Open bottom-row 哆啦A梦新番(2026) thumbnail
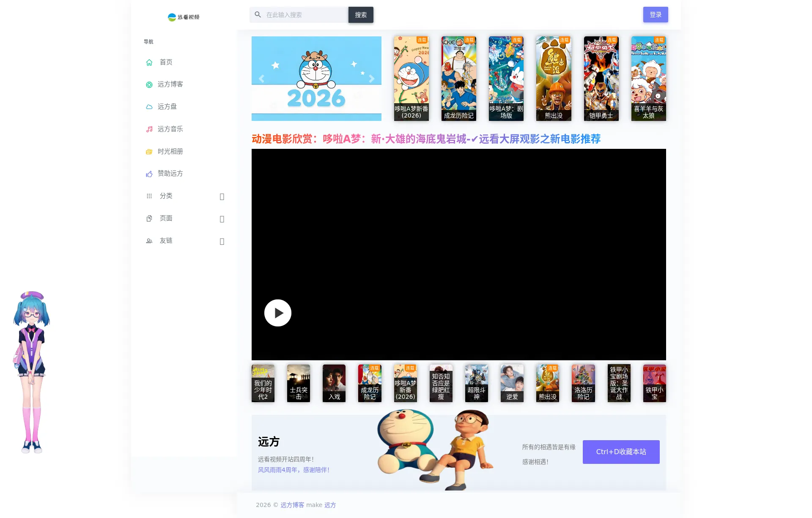812x518 pixels. click(x=406, y=383)
